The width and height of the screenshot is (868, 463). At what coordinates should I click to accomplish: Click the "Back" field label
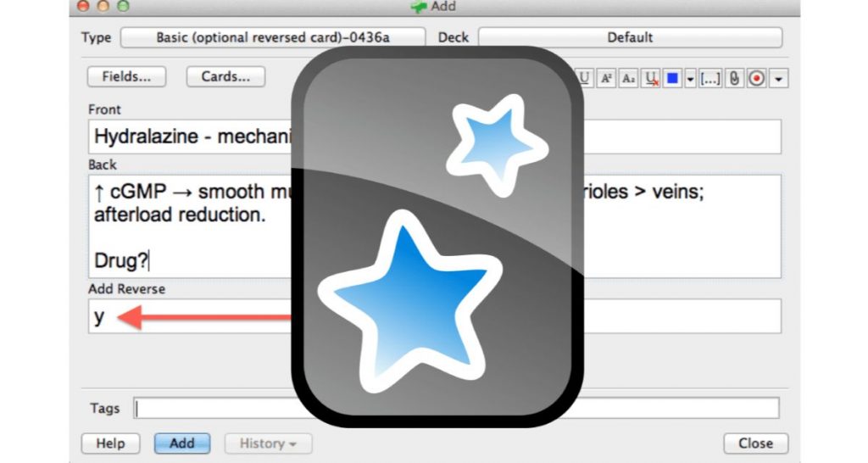coord(103,165)
